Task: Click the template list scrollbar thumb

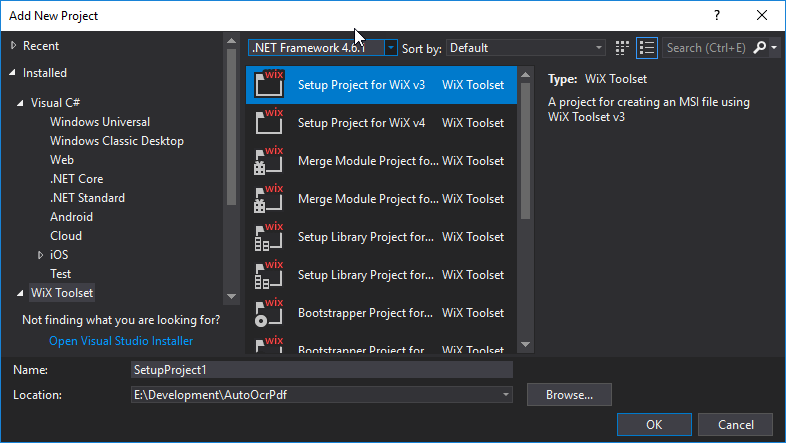Action: point(525,151)
